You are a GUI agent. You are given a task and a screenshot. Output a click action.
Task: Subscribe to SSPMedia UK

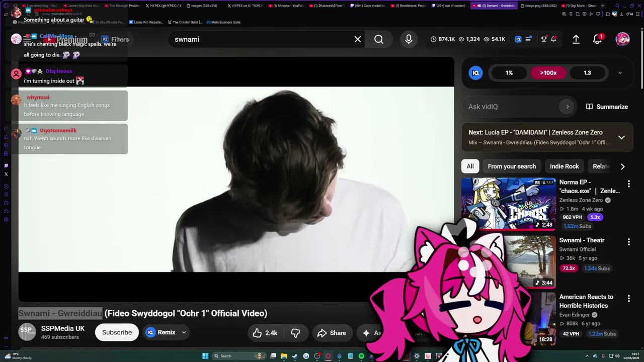[117, 332]
